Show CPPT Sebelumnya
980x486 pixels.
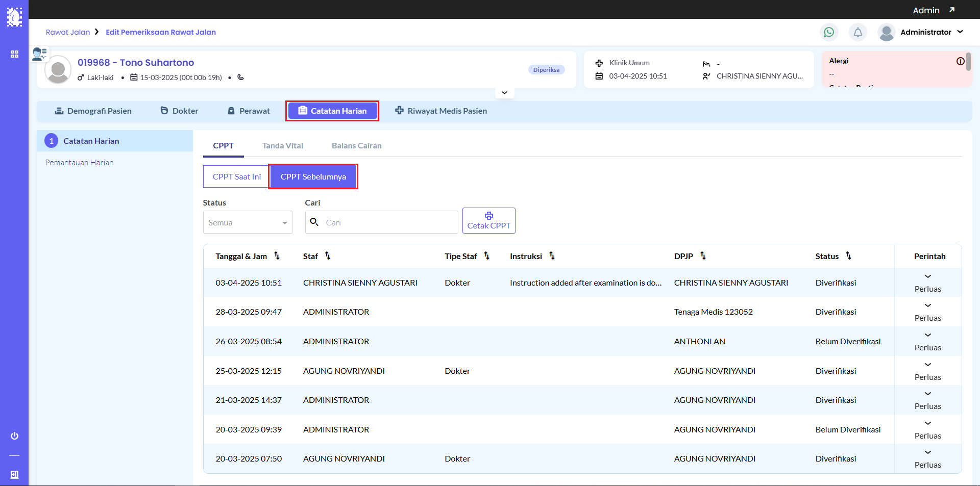click(313, 176)
